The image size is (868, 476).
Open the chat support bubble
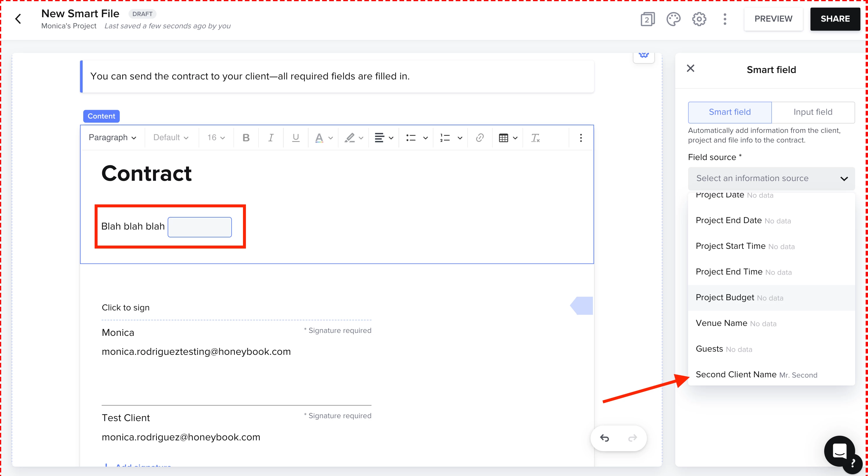coord(839,451)
